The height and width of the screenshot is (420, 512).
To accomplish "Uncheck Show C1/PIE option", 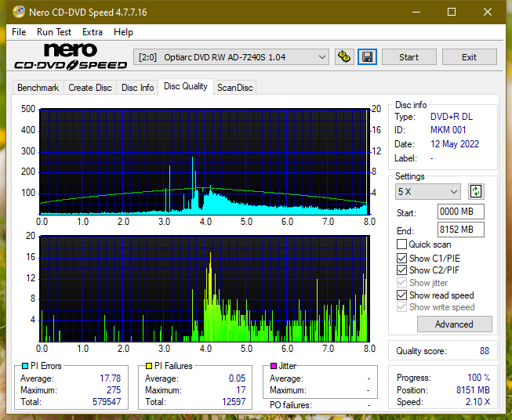I will tap(401, 258).
